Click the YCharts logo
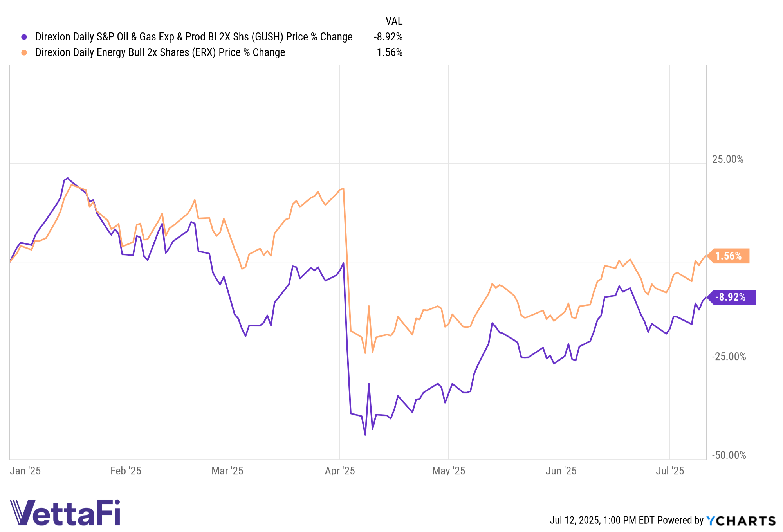The height and width of the screenshot is (532, 783). tap(741, 521)
